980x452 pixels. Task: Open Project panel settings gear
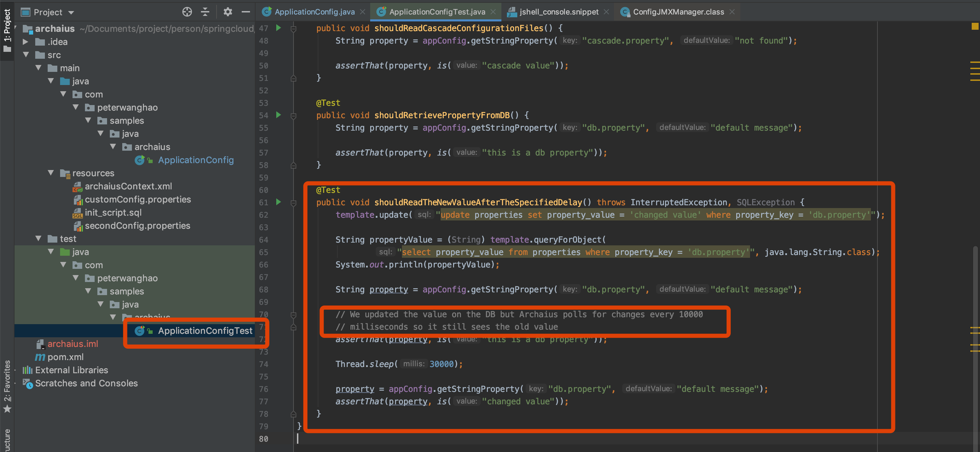point(228,12)
